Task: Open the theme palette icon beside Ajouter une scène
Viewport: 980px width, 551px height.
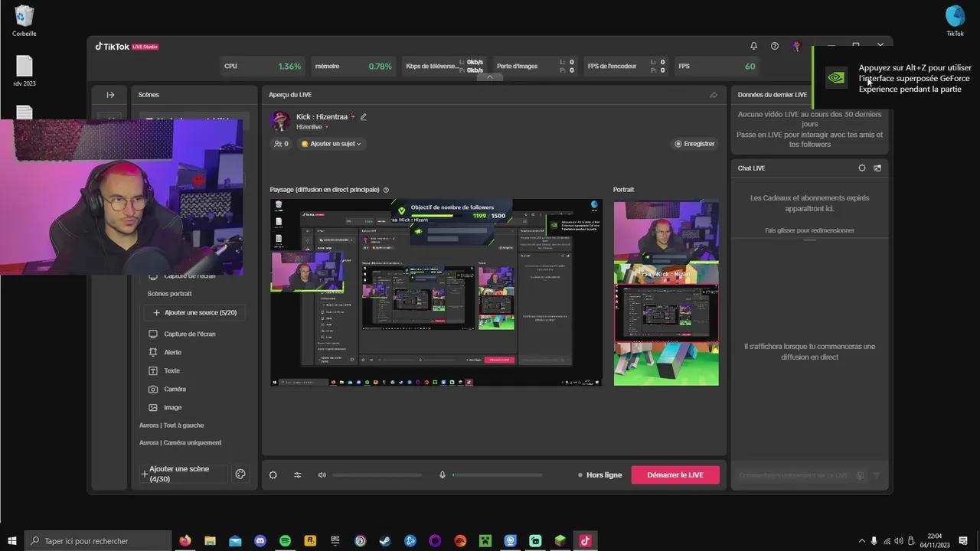Action: click(240, 474)
